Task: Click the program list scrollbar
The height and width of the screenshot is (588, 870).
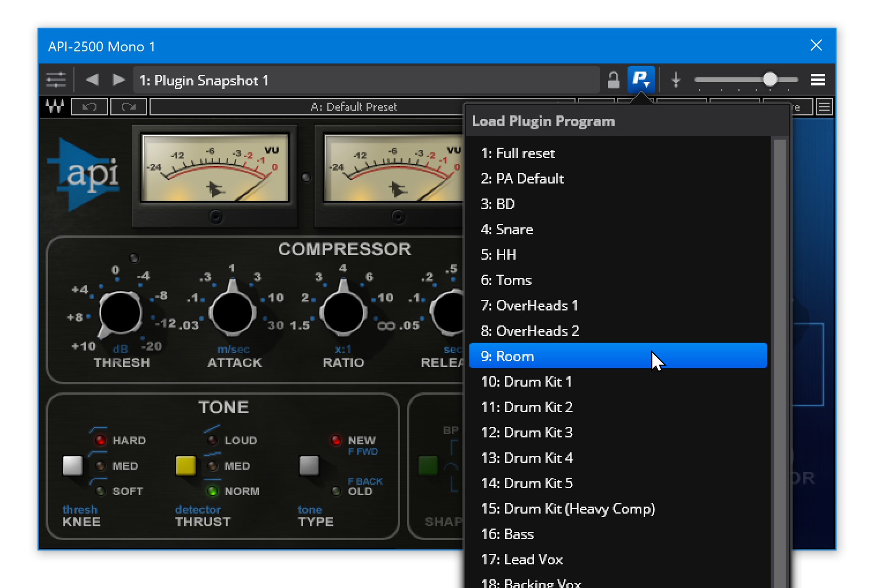Action: (x=779, y=364)
